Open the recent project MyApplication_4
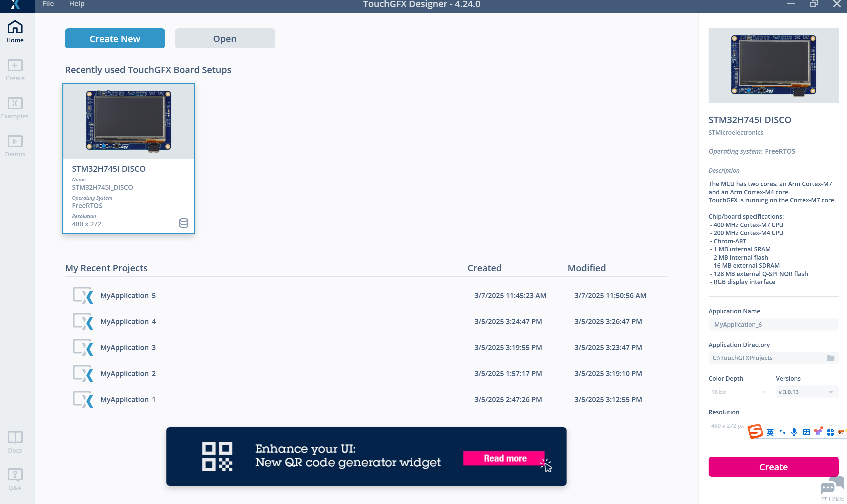The image size is (847, 504). [x=128, y=321]
